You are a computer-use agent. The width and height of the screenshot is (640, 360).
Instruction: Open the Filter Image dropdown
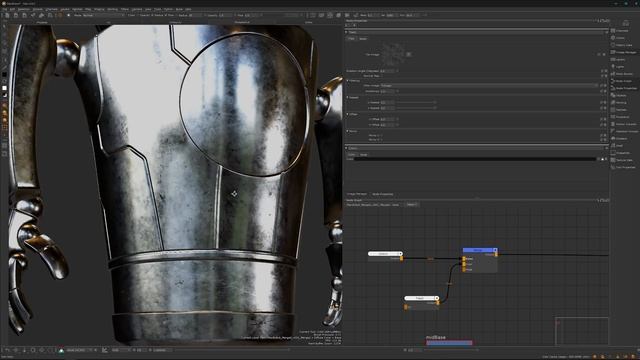coord(489,86)
